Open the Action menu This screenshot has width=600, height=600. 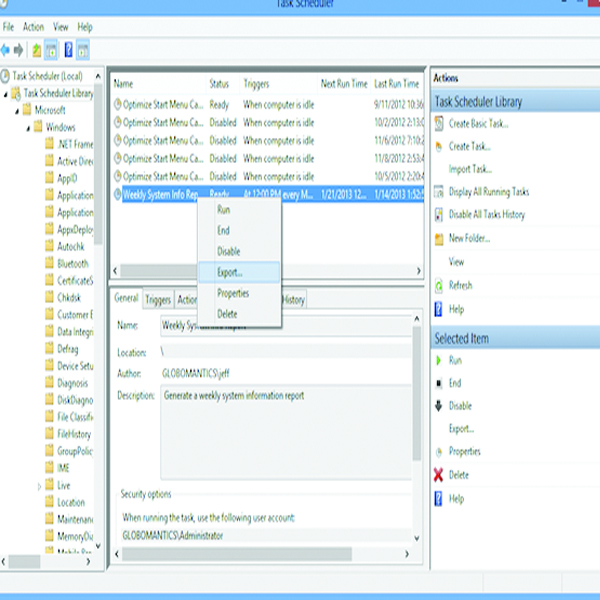(33, 27)
